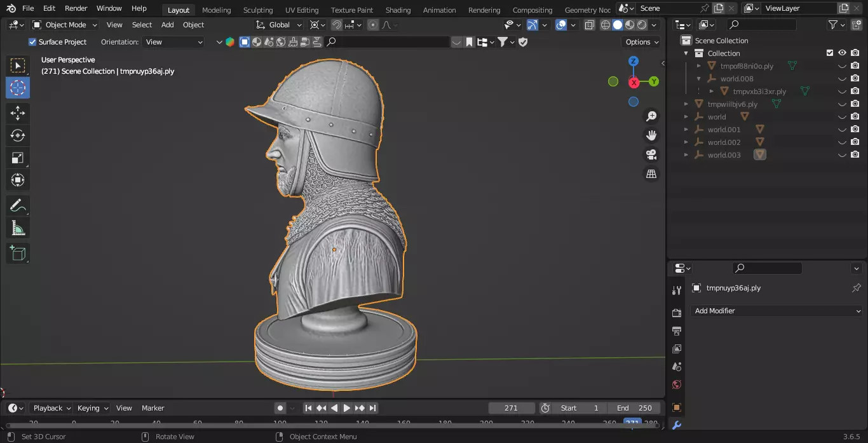
Task: Activate the 3D Cursor tool
Action: pos(18,88)
